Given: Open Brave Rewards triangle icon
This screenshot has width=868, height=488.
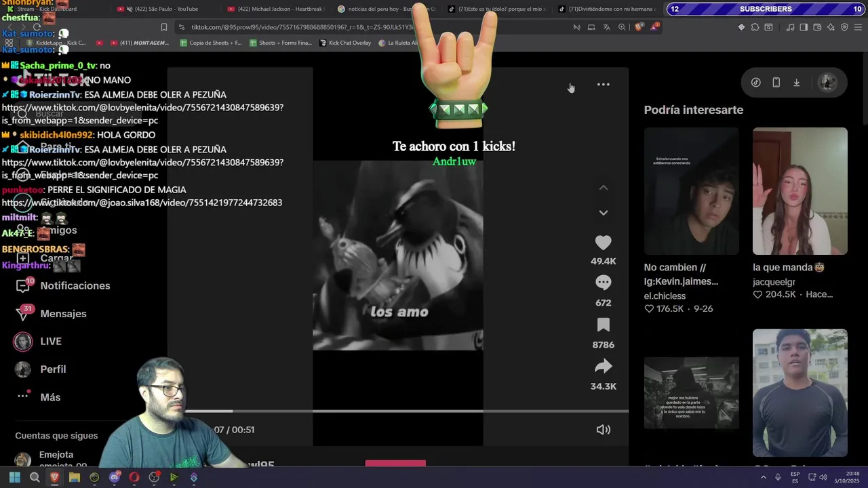Looking at the screenshot, I should tap(654, 27).
